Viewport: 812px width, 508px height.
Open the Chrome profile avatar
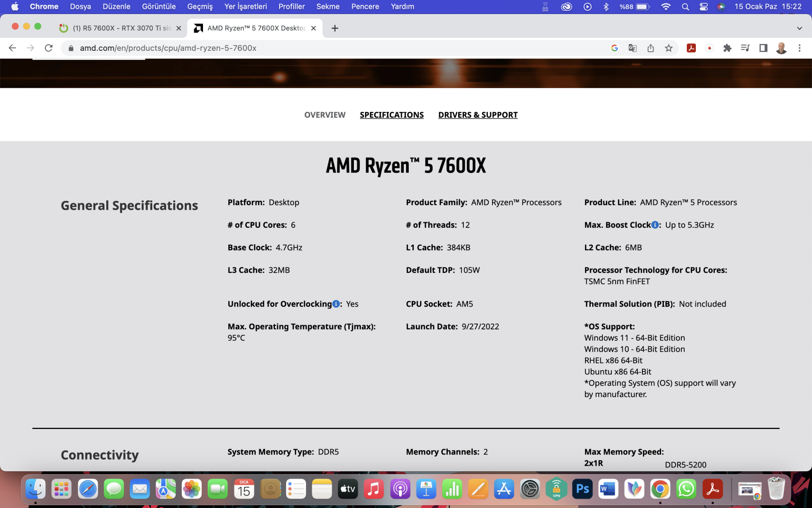click(x=781, y=48)
